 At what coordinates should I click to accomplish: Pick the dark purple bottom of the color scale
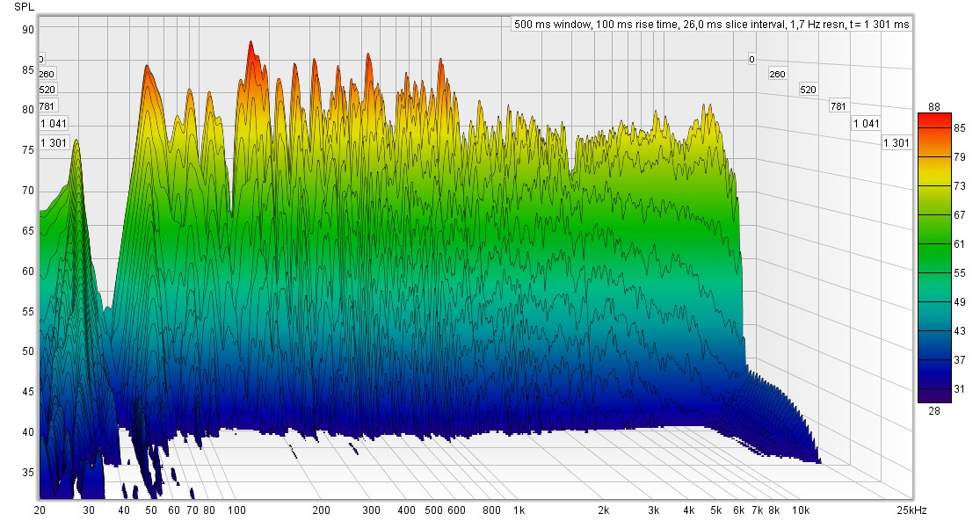[934, 396]
